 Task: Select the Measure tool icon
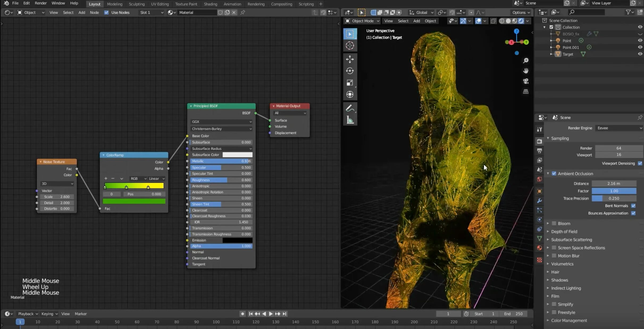[350, 120]
